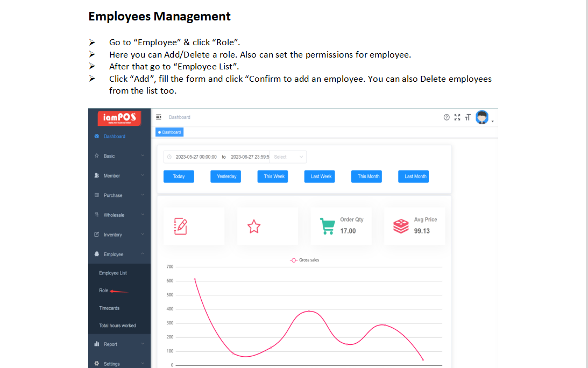Viewport: 588px width, 368px height.
Task: Open the user avatar menu
Action: (483, 117)
